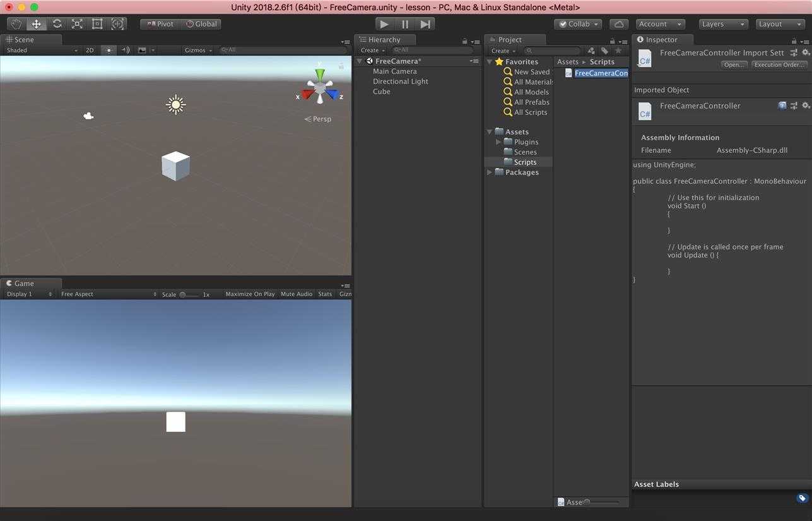Select the Rect Transform tool
This screenshot has width=812, height=521.
97,24
